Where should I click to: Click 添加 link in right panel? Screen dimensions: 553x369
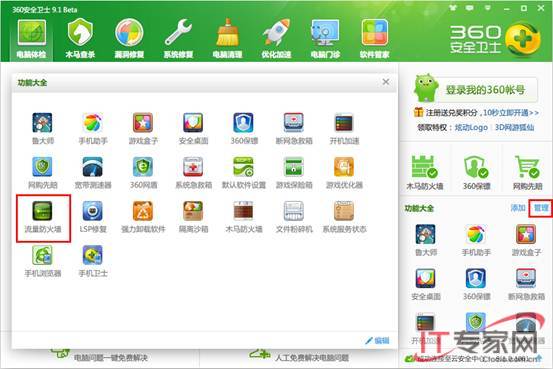click(518, 208)
